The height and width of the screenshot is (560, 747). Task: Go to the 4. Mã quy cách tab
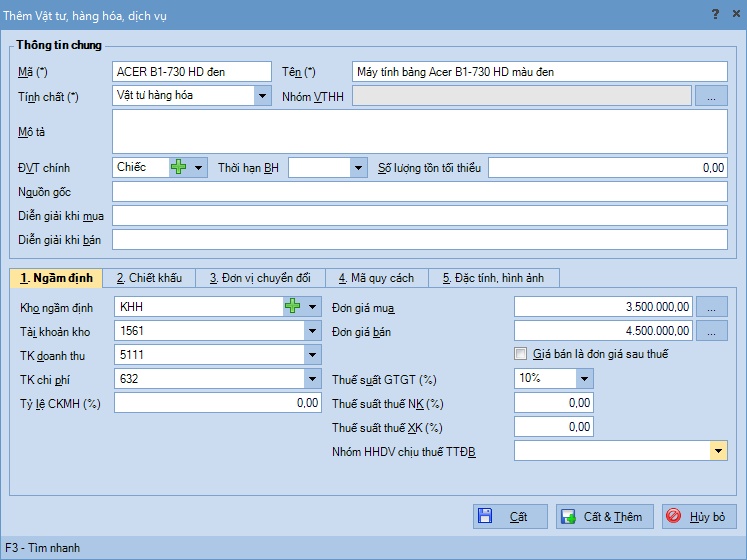[377, 278]
